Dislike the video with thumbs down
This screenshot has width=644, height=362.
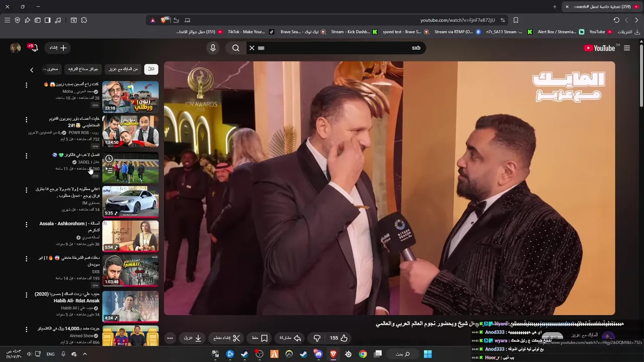click(317, 338)
